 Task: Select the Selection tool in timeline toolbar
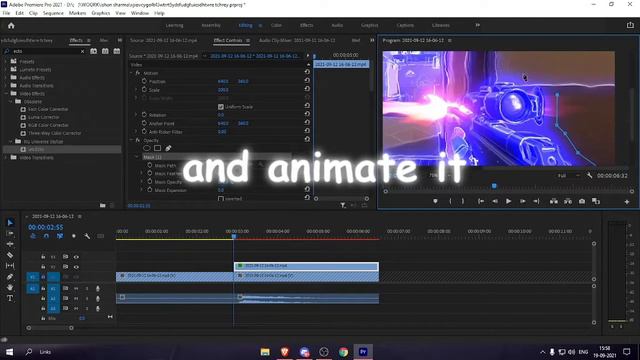[10, 222]
